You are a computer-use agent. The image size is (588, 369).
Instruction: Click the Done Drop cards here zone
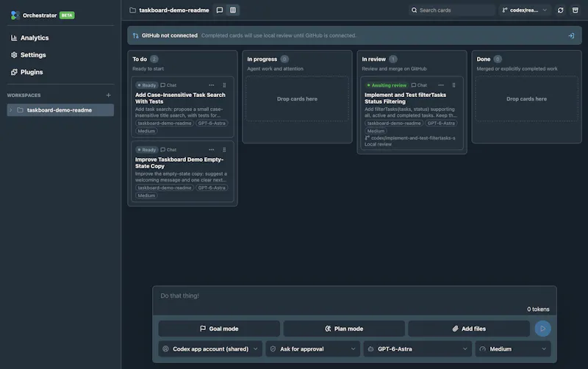526,99
